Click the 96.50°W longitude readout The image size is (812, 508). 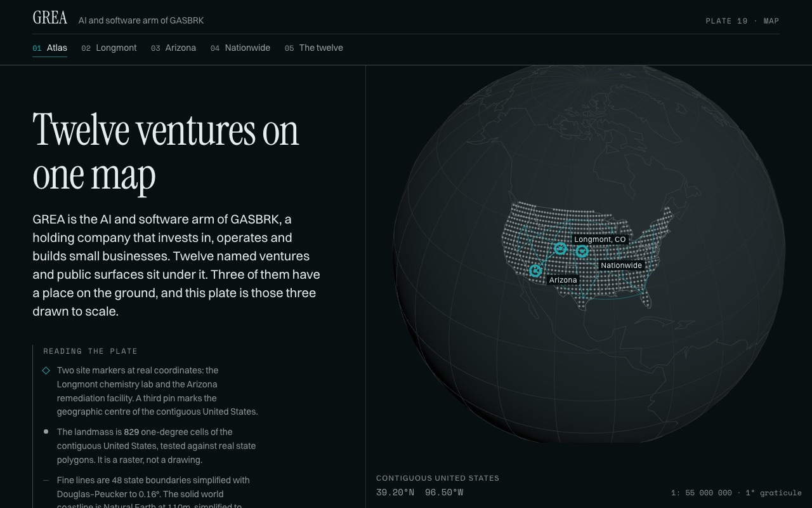coord(444,492)
